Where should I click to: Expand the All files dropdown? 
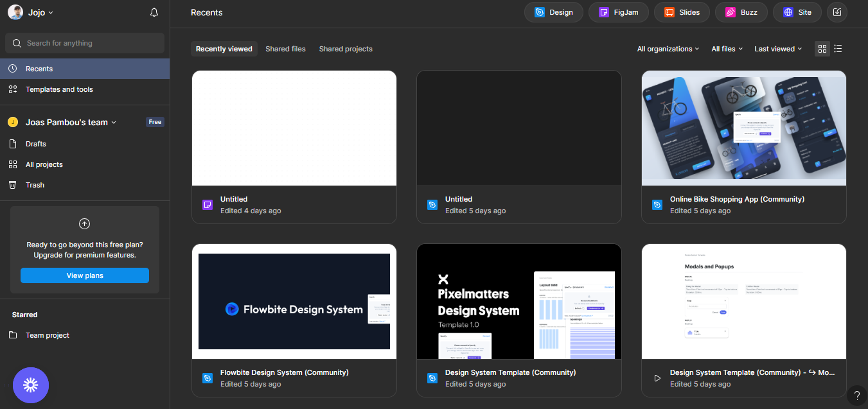[727, 49]
